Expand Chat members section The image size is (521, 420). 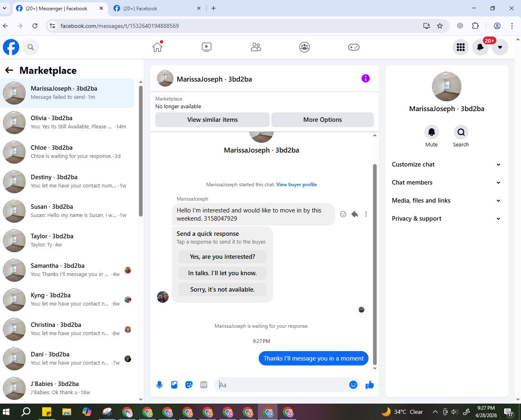pos(446,183)
